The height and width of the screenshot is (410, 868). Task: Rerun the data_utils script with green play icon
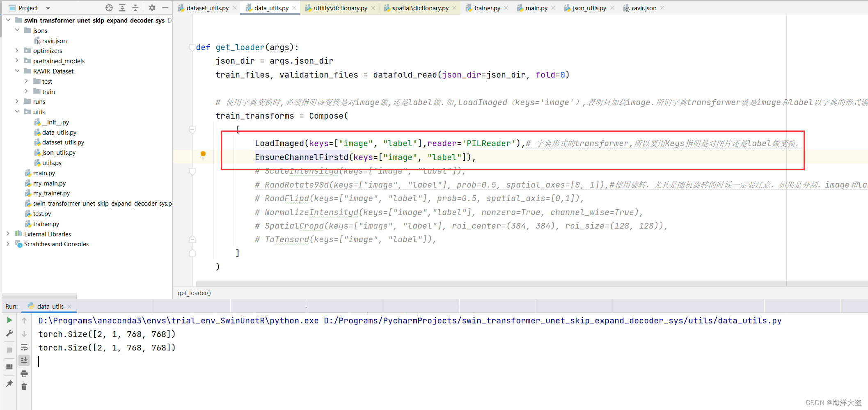[x=9, y=321]
